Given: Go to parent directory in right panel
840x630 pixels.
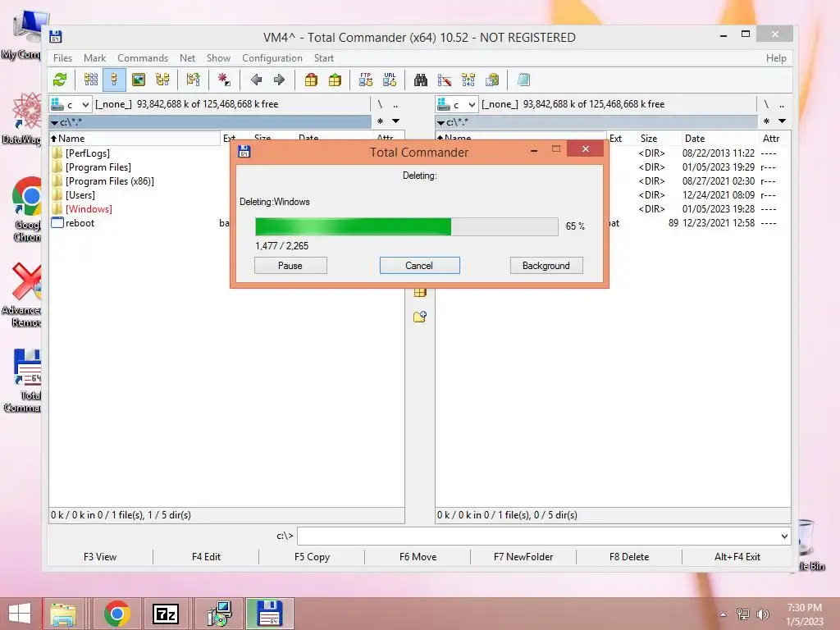Looking at the screenshot, I should point(782,104).
